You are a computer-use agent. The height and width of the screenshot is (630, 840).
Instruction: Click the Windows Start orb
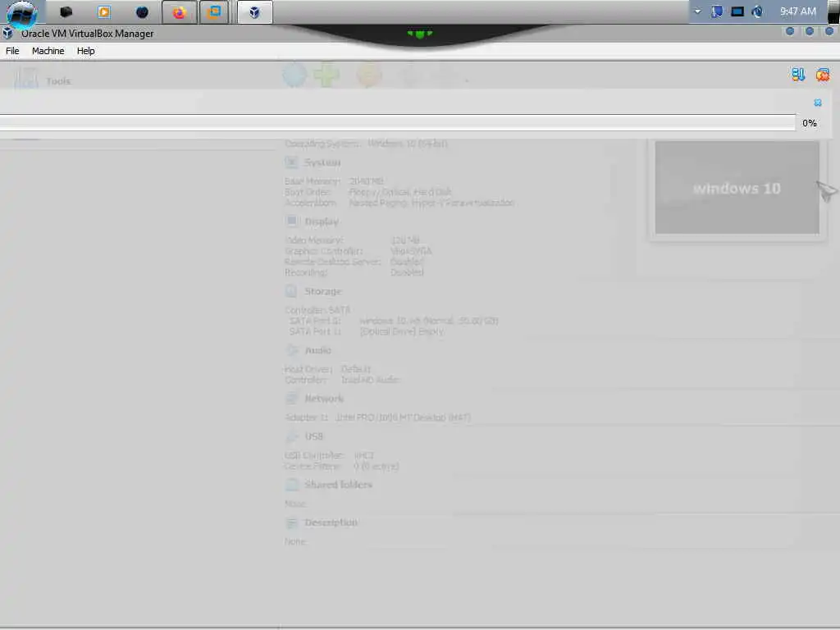click(x=22, y=13)
